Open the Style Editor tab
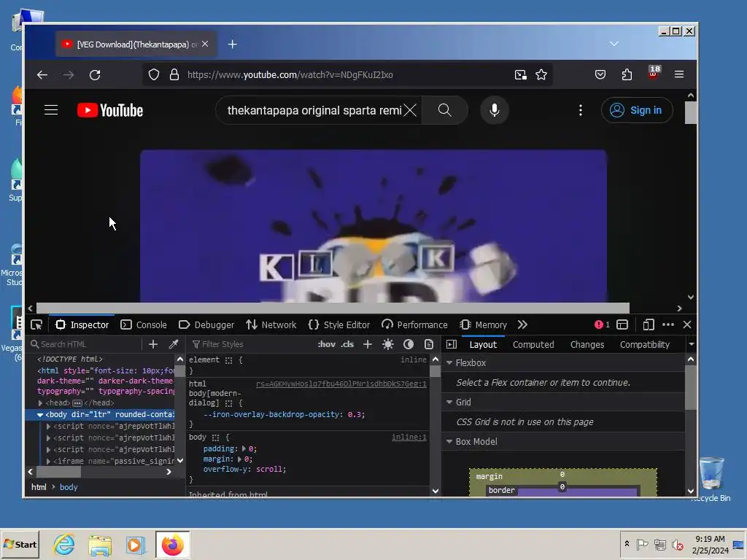The image size is (747, 560). point(338,324)
